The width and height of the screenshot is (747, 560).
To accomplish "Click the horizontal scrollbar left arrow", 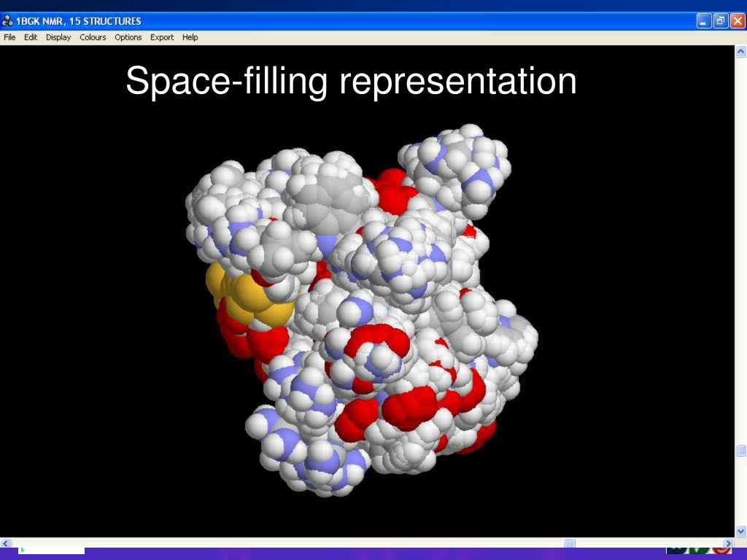I will [x=6, y=542].
